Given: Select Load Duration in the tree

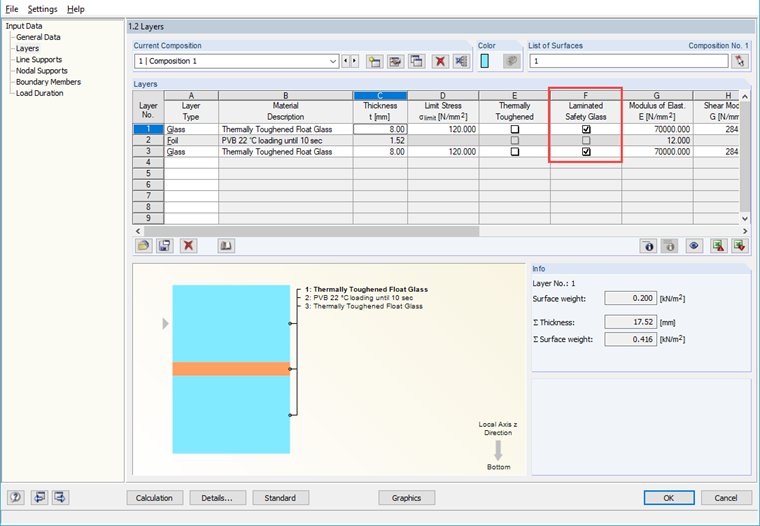Looking at the screenshot, I should [39, 93].
